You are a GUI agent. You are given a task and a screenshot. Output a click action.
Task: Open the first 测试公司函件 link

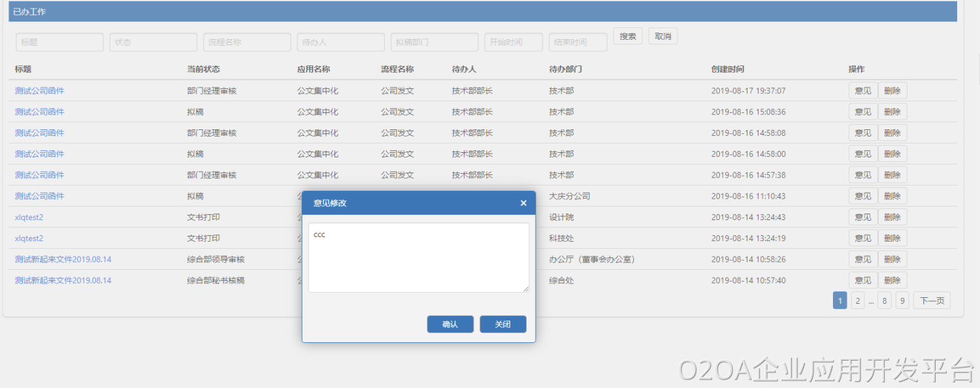click(x=40, y=91)
